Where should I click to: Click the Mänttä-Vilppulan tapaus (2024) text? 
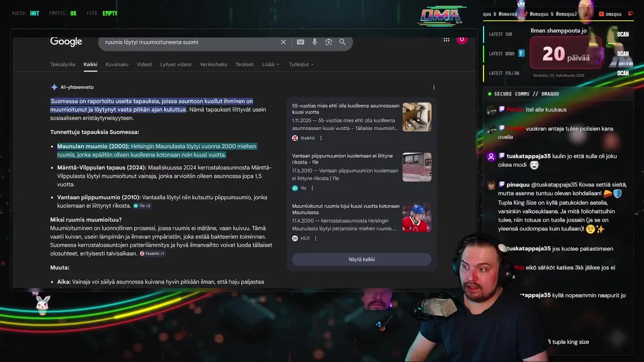pos(102,167)
